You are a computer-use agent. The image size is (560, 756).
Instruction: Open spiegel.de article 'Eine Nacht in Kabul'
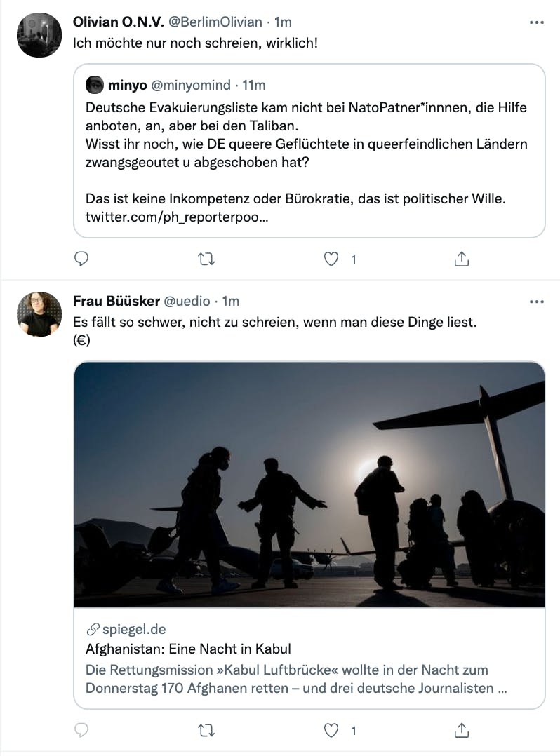point(188,649)
